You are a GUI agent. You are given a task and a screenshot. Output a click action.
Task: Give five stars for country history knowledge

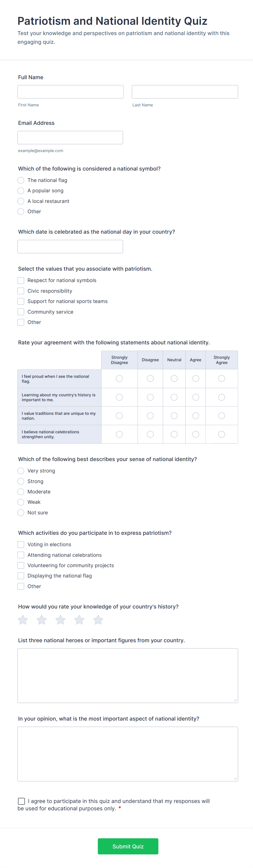coord(98,620)
